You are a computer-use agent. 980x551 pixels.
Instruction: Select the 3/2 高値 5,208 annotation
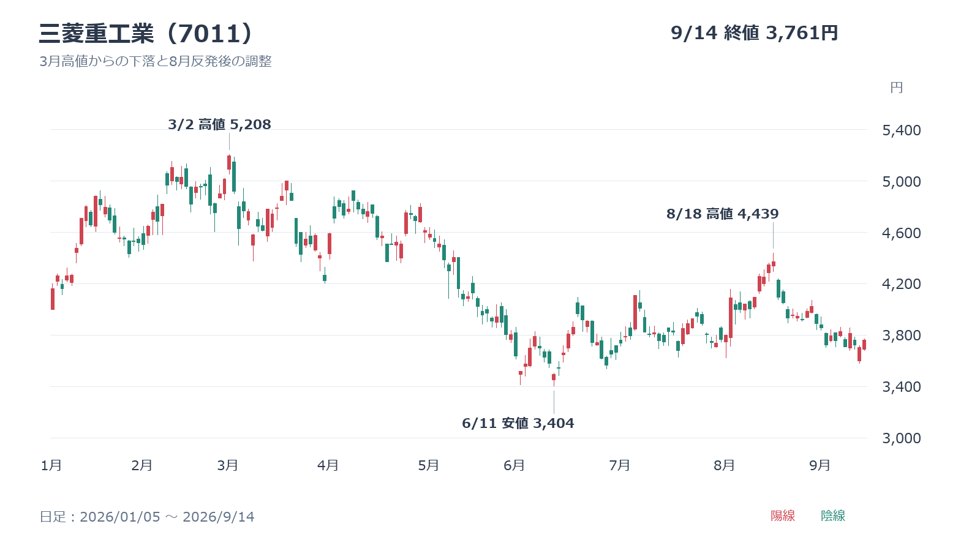click(219, 124)
